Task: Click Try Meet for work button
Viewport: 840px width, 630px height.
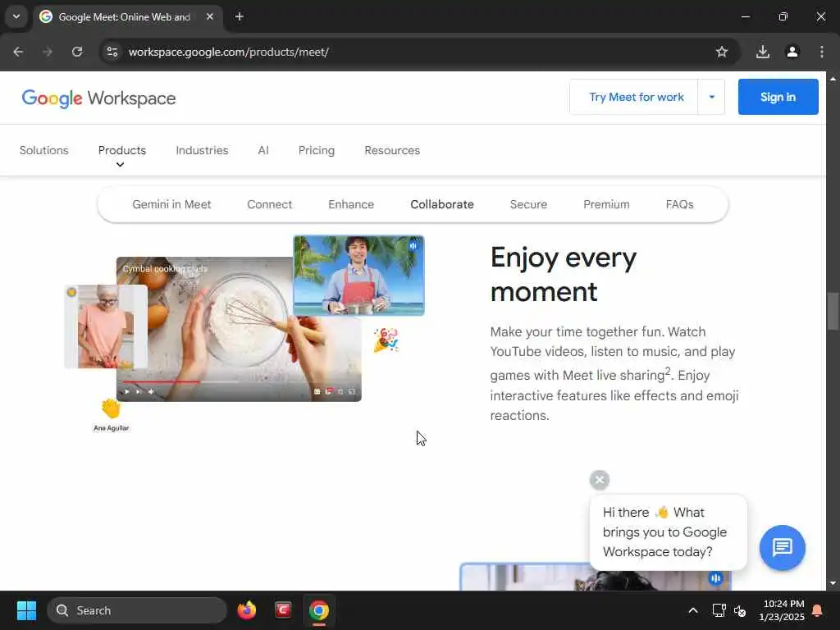Action: (x=636, y=97)
